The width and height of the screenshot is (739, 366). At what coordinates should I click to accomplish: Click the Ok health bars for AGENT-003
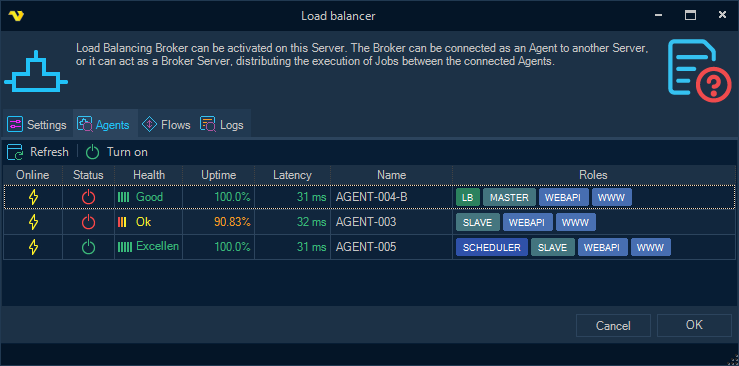pyautogui.click(x=122, y=222)
